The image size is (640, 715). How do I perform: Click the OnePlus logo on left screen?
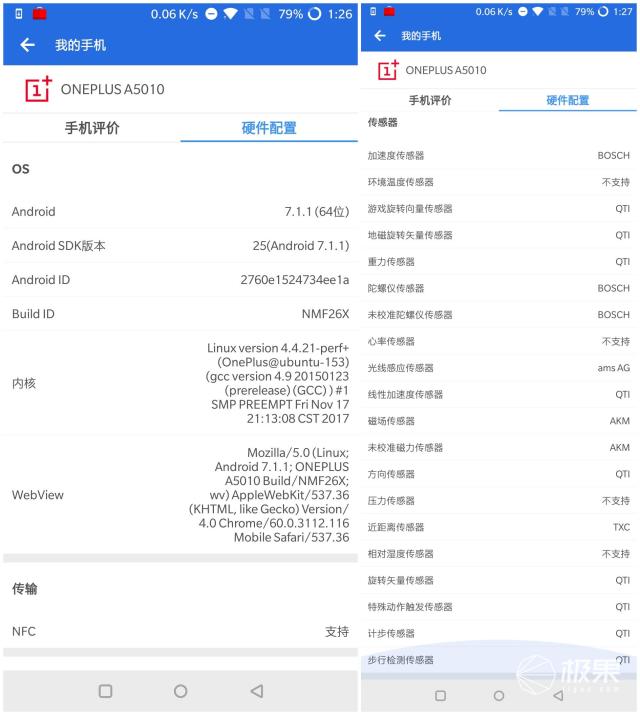(x=38, y=89)
